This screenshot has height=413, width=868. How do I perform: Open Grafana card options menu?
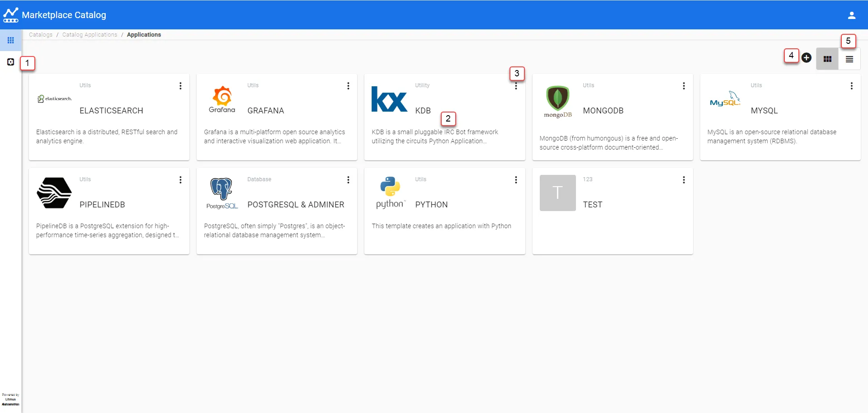[348, 86]
